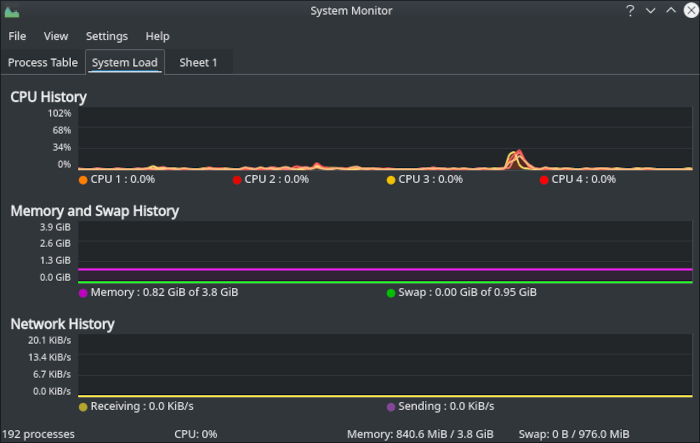
Task: Click the 3.9 GiB axis label
Action: (55, 227)
